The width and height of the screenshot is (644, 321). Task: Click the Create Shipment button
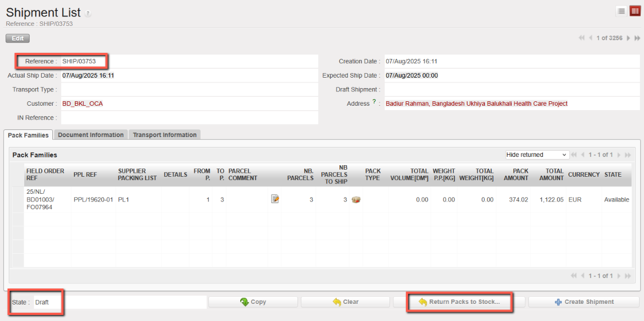[583, 302]
